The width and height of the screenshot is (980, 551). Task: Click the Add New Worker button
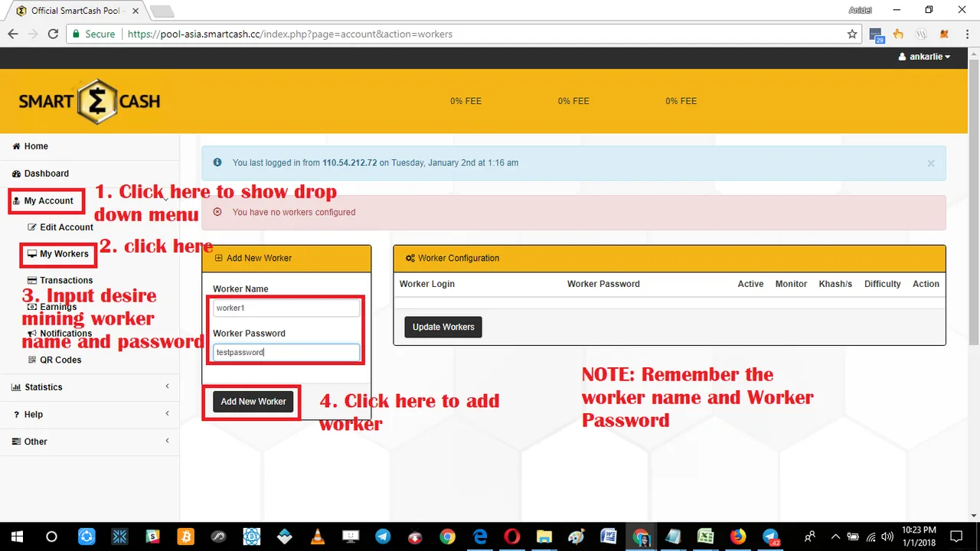pos(253,402)
